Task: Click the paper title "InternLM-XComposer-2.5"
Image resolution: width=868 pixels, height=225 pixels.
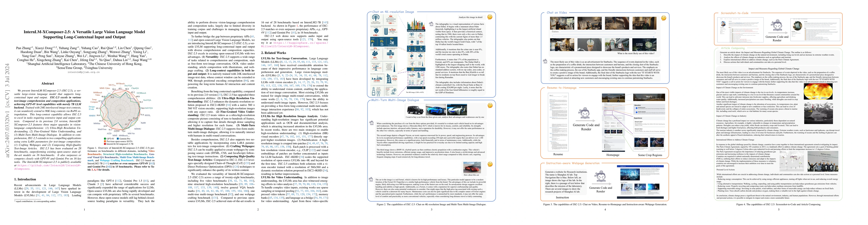Action: 84,34
